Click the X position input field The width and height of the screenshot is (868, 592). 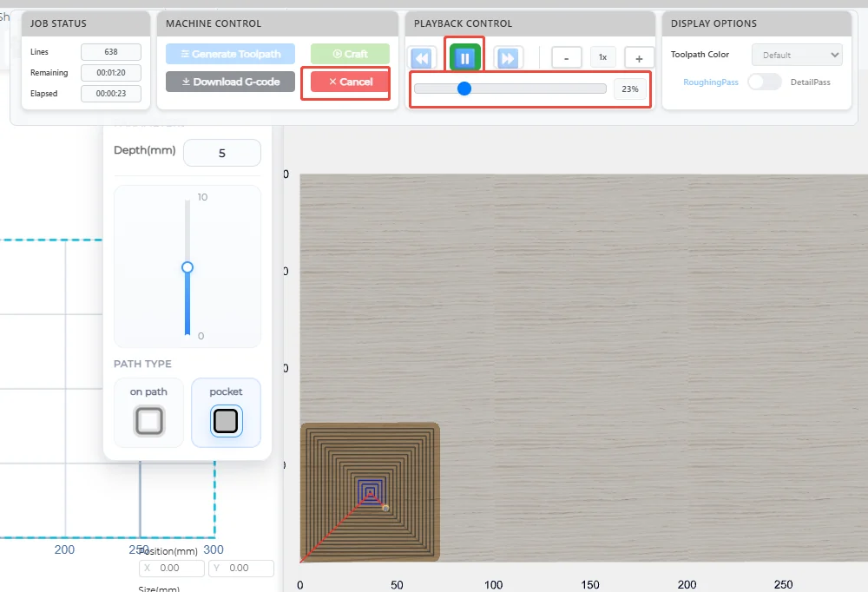172,569
